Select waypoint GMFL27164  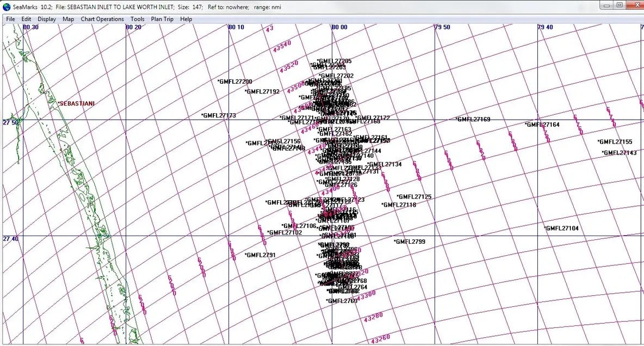pyautogui.click(x=542, y=125)
